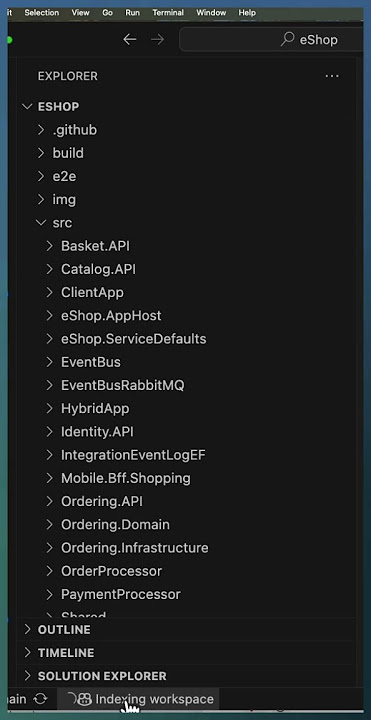Screen dimensions: 371x720
Task: Open the Selection menu
Action: tap(42, 13)
